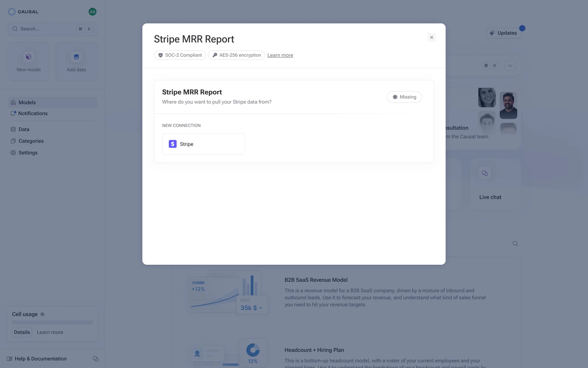Click the Live chat bubble icon

click(x=484, y=173)
